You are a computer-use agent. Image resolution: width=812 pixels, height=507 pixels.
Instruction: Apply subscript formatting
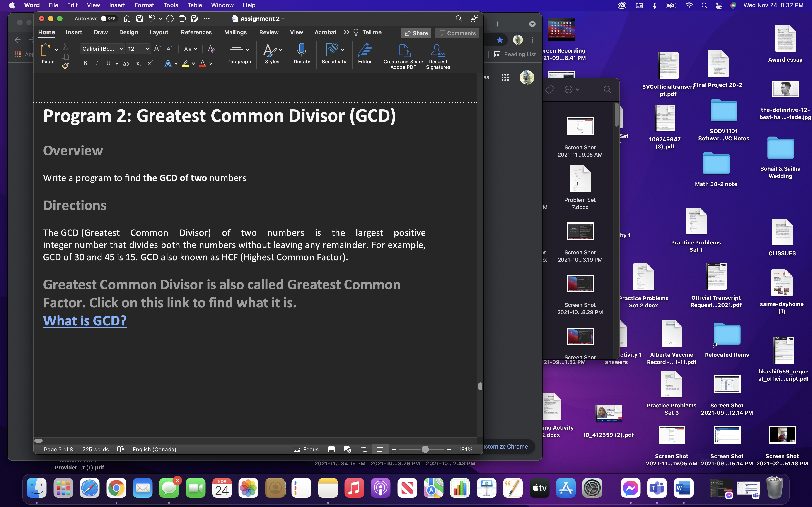click(138, 64)
